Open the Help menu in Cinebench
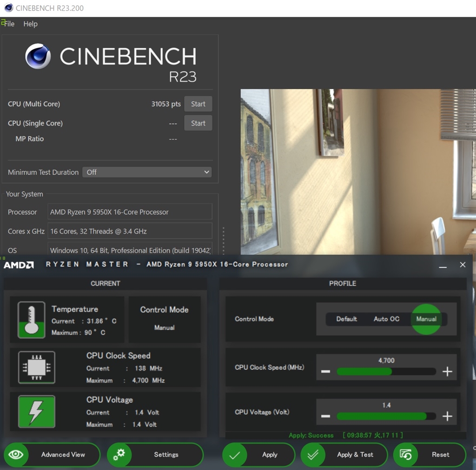The width and height of the screenshot is (476, 470). tap(30, 24)
